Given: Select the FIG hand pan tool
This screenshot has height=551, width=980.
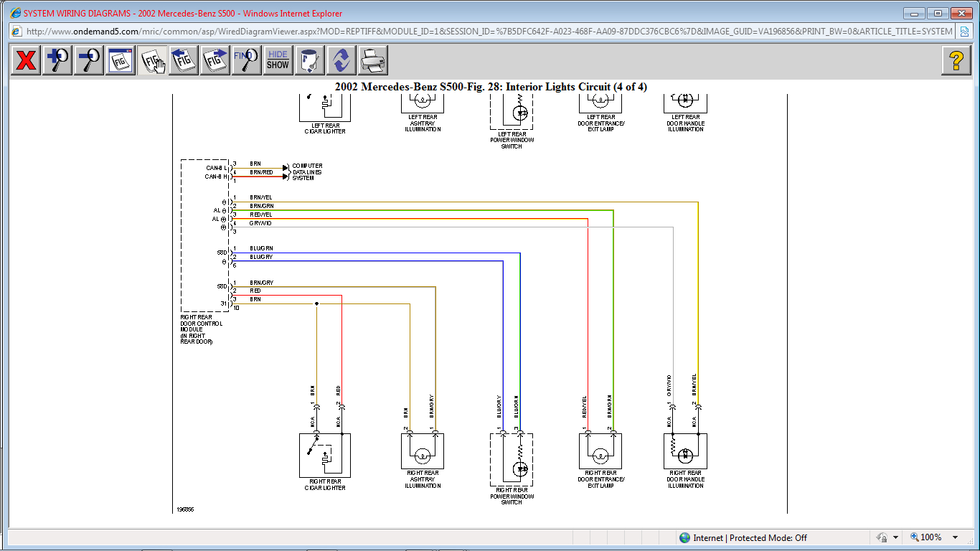Looking at the screenshot, I should click(x=152, y=60).
